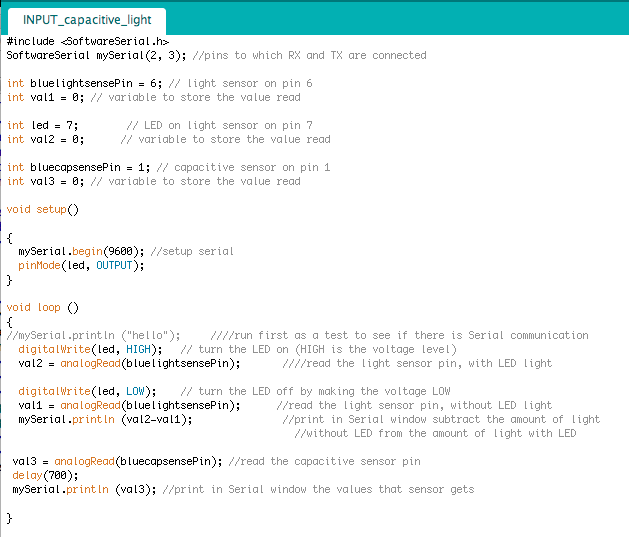The width and height of the screenshot is (629, 537).
Task: Click 'read the light sensor pin, without LED' comment
Action: pos(414,405)
